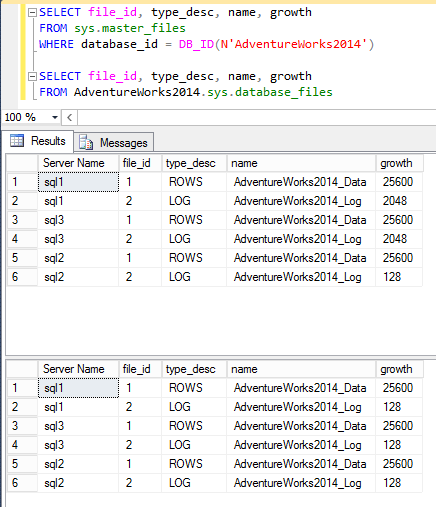Click sql3 cell in top grid row 3
The image size is (436, 507).
(x=78, y=220)
